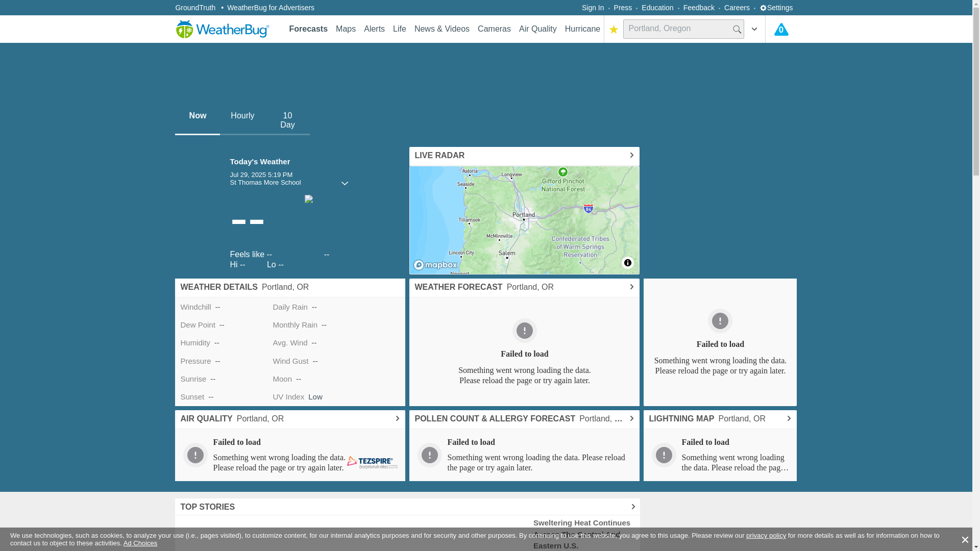Open the Maps menu

pos(346,29)
